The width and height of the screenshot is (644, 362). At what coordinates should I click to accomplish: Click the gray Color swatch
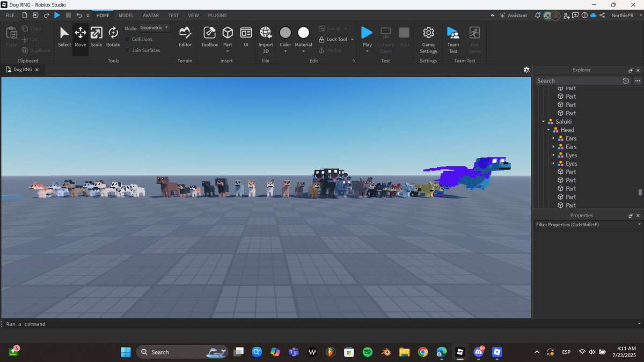coord(286,33)
